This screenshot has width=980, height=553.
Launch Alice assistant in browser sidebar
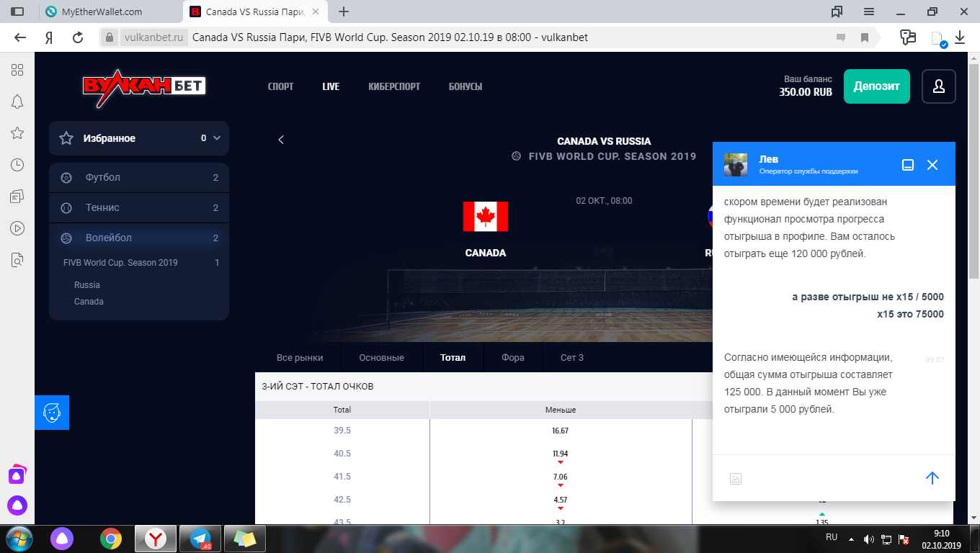[x=17, y=505]
